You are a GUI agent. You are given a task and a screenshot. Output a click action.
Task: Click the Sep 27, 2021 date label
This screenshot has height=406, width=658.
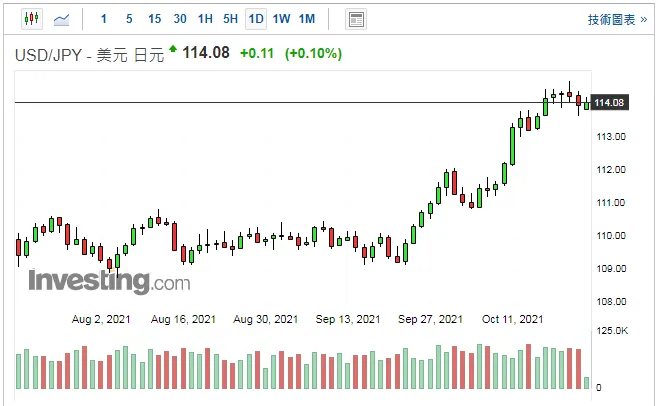pos(430,320)
